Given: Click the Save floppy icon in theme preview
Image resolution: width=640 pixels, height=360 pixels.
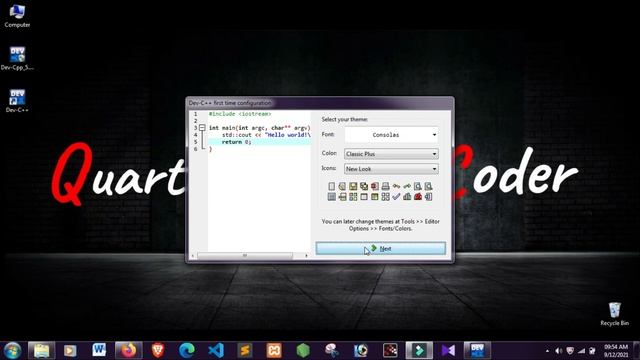Looking at the screenshot, I should point(353,186).
